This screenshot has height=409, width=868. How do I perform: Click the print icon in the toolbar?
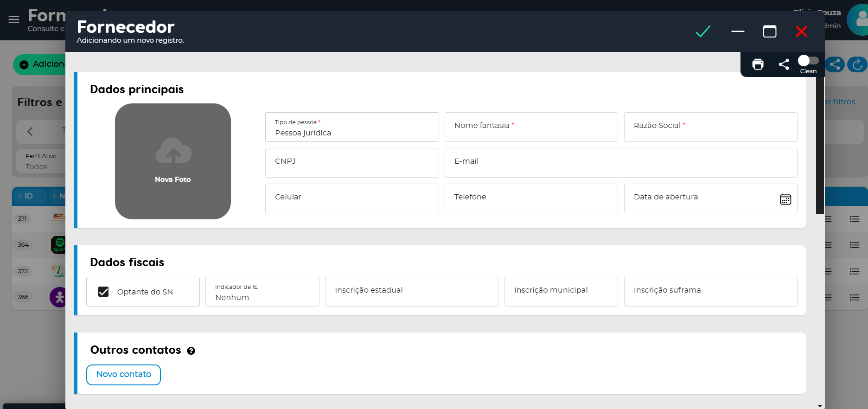point(758,64)
